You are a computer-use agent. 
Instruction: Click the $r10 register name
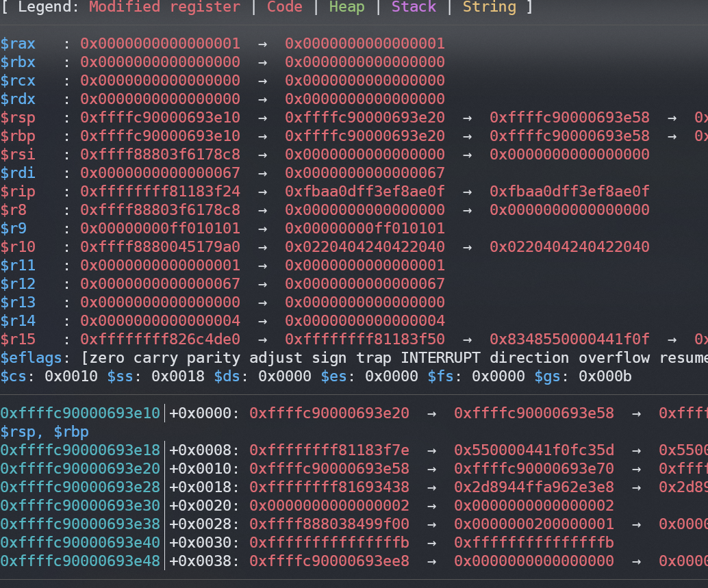(18, 247)
